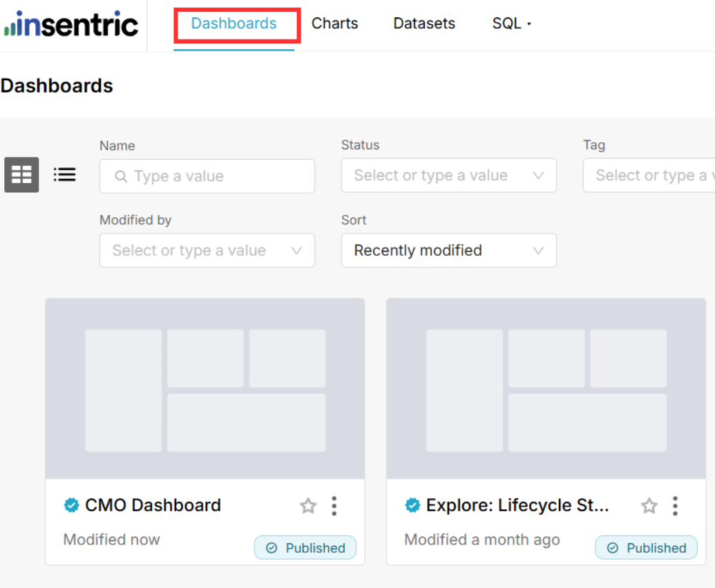
Task: Click the Insentric logo
Action: (71, 24)
